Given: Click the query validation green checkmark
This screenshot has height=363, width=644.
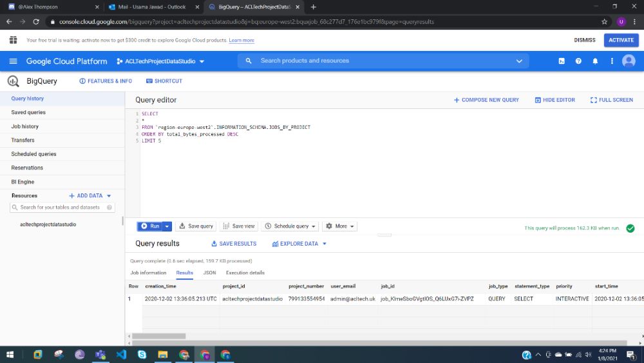Looking at the screenshot, I should 630,228.
